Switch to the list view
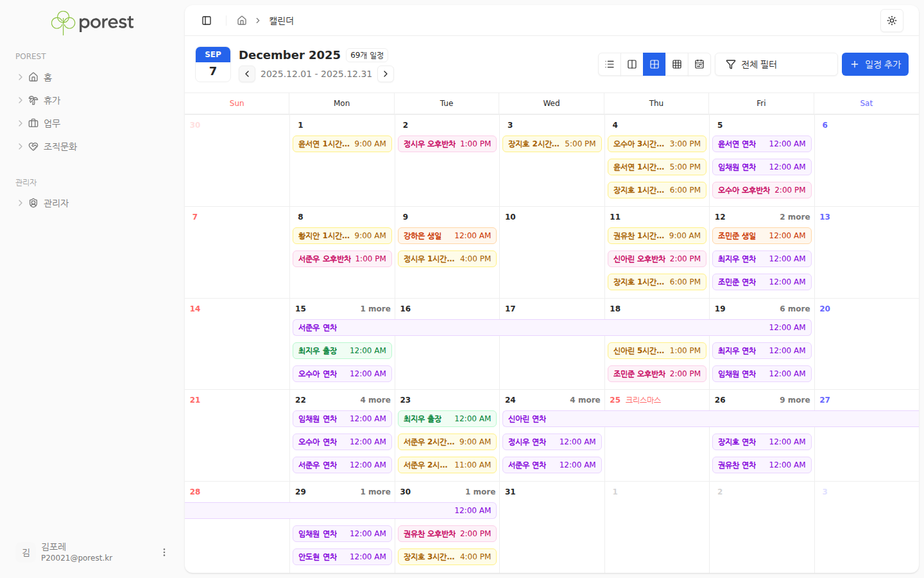Viewport: 924px width, 578px height. [610, 64]
